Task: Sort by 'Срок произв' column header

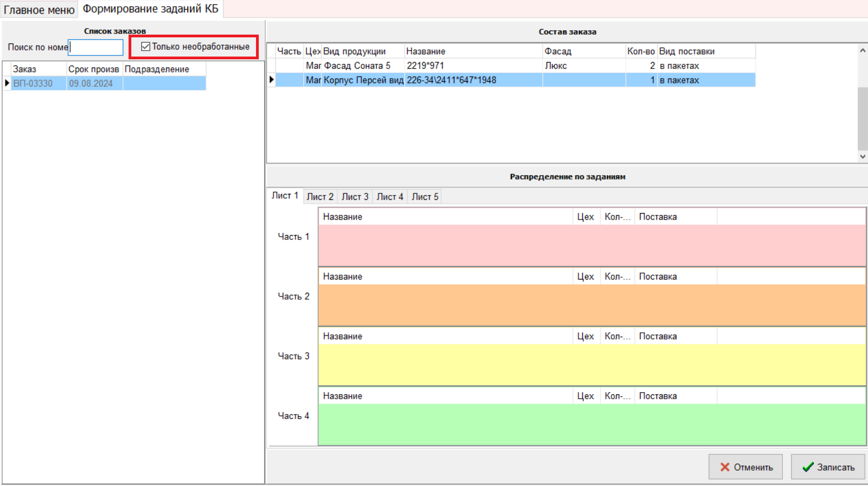Action: (x=93, y=69)
